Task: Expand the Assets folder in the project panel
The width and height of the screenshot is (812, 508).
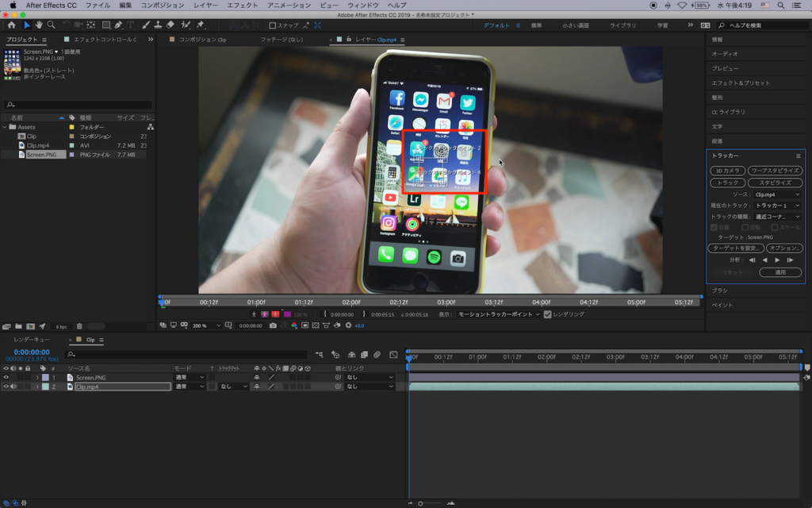Action: tap(5, 127)
